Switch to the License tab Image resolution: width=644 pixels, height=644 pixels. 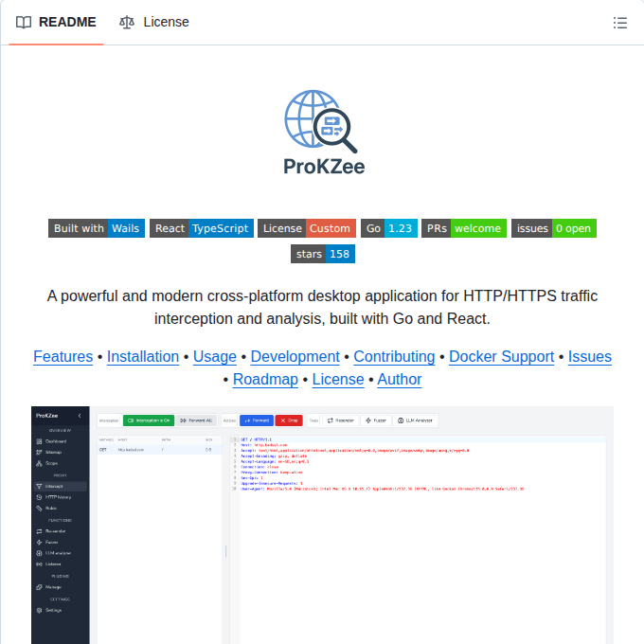click(154, 22)
